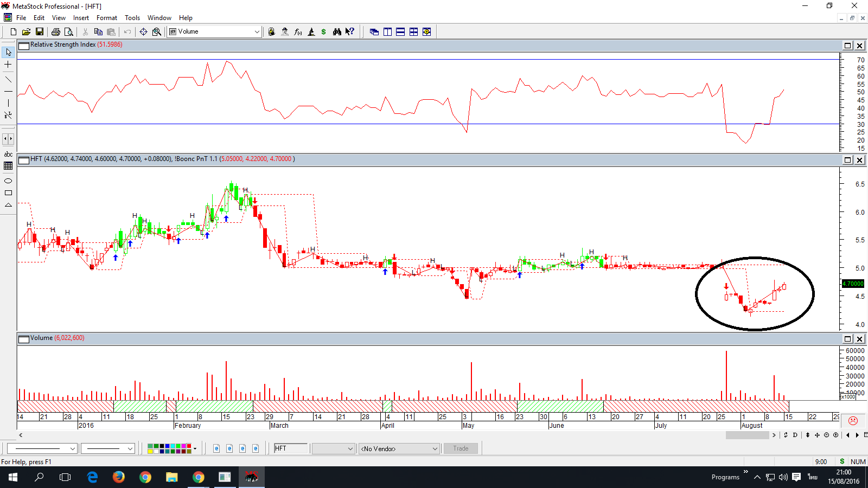Click the zoom magnifier toolbar icon

coord(157,32)
